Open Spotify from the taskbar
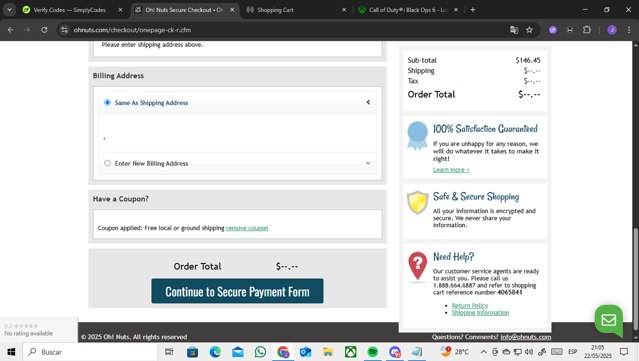639x361 pixels. point(372,352)
